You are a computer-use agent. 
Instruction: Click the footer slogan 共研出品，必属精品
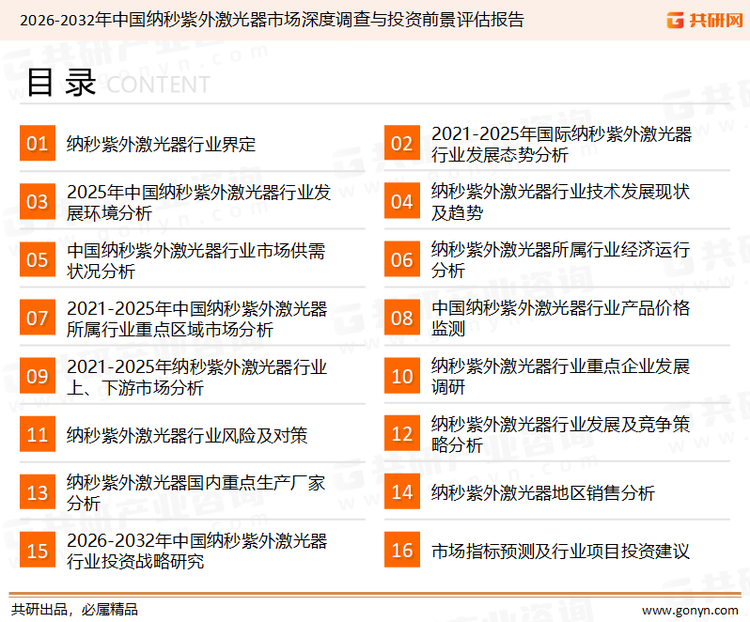pos(75,610)
